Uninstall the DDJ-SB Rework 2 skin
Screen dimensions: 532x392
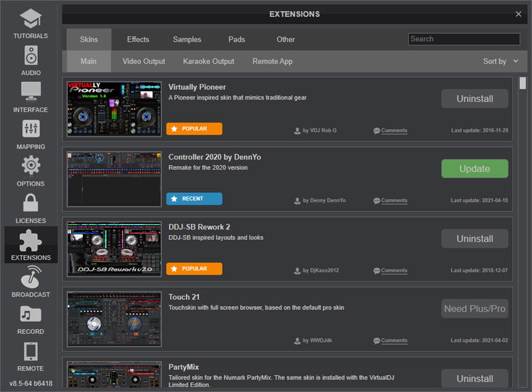point(474,239)
